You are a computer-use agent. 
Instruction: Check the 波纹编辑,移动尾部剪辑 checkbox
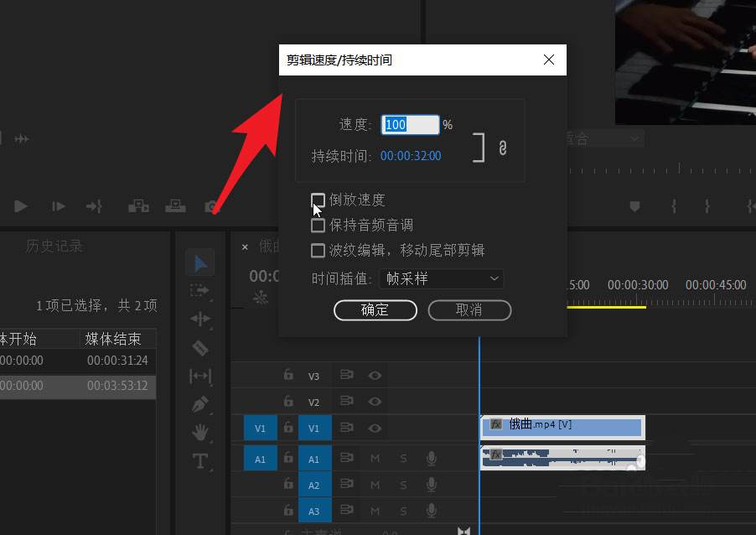(x=318, y=250)
